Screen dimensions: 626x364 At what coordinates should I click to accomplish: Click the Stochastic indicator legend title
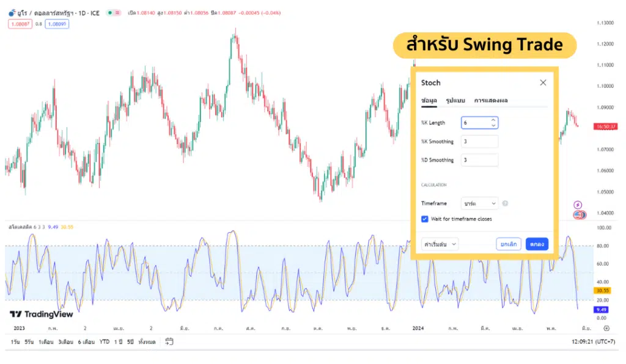pos(20,227)
